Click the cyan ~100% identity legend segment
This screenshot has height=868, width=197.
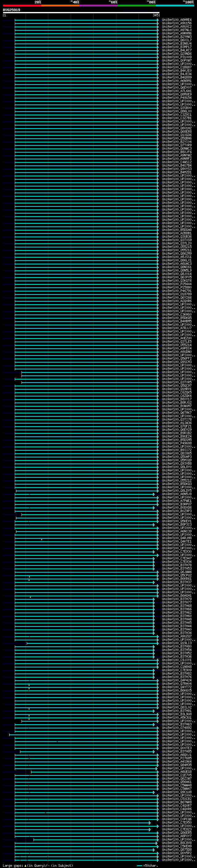coord(175,6)
